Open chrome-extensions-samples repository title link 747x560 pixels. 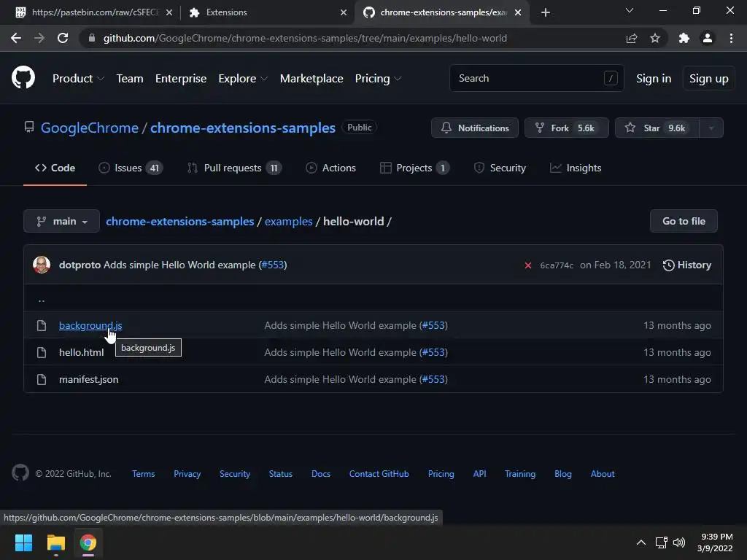coord(243,128)
